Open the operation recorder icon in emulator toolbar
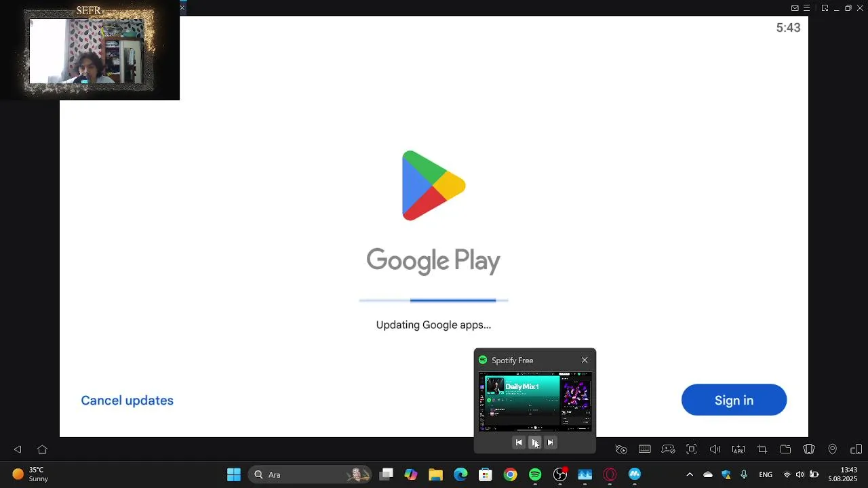The width and height of the screenshot is (868, 488). (x=621, y=449)
